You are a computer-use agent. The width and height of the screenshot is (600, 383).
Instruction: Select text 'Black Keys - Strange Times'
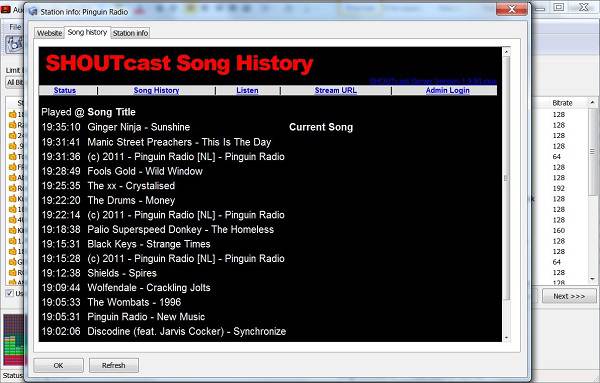pyautogui.click(x=149, y=244)
